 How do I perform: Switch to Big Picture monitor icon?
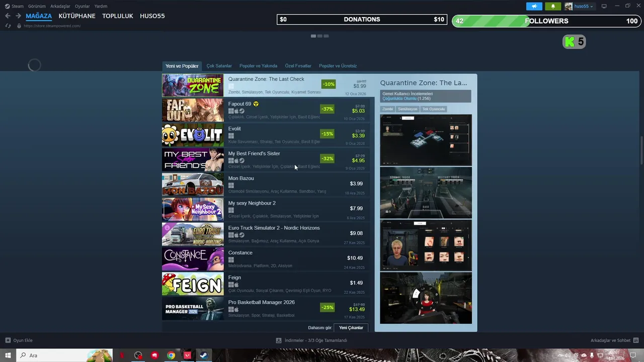604,6
